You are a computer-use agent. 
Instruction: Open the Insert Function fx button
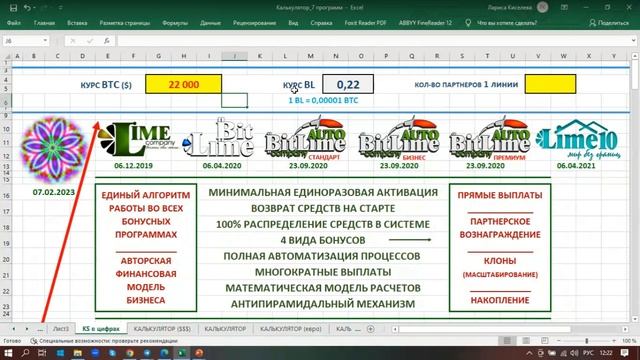pyautogui.click(x=107, y=41)
